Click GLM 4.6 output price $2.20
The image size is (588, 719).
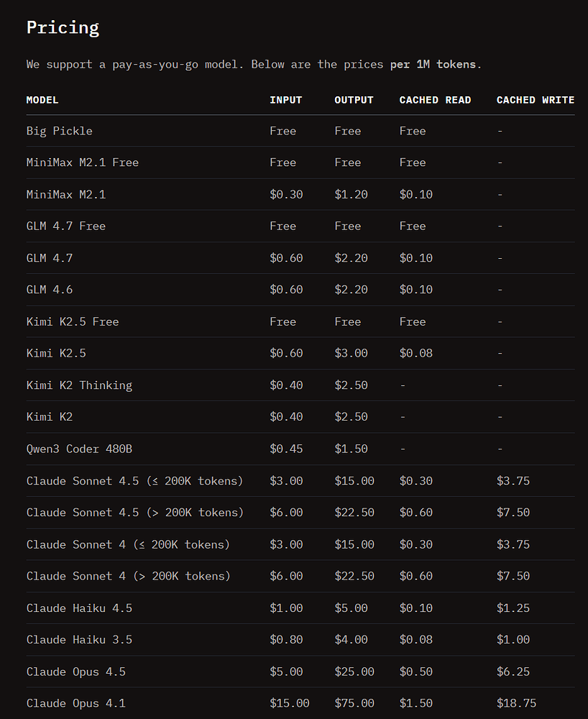pos(351,290)
